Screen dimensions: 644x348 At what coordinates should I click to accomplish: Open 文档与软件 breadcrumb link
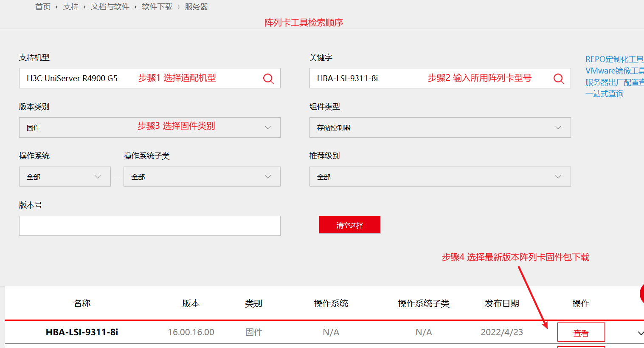pos(110,7)
